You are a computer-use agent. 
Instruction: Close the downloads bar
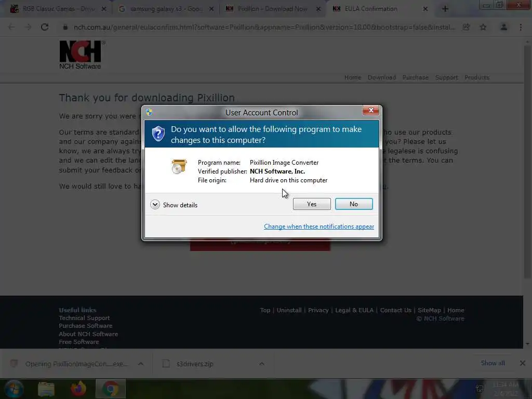523,363
